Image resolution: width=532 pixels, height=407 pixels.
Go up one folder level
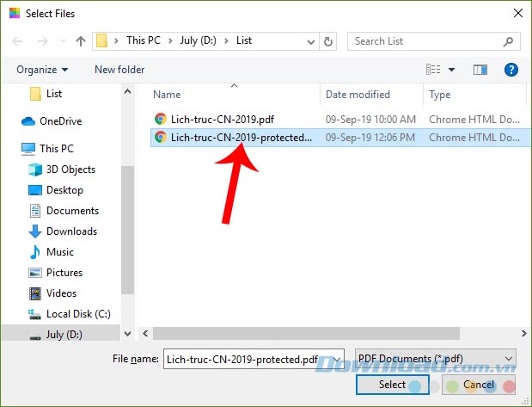tap(81, 41)
